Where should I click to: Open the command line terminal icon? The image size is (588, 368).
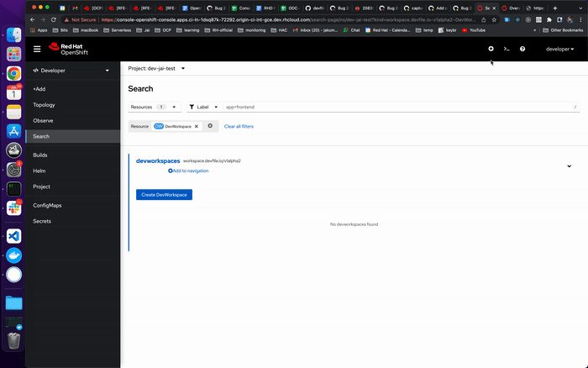pos(507,49)
